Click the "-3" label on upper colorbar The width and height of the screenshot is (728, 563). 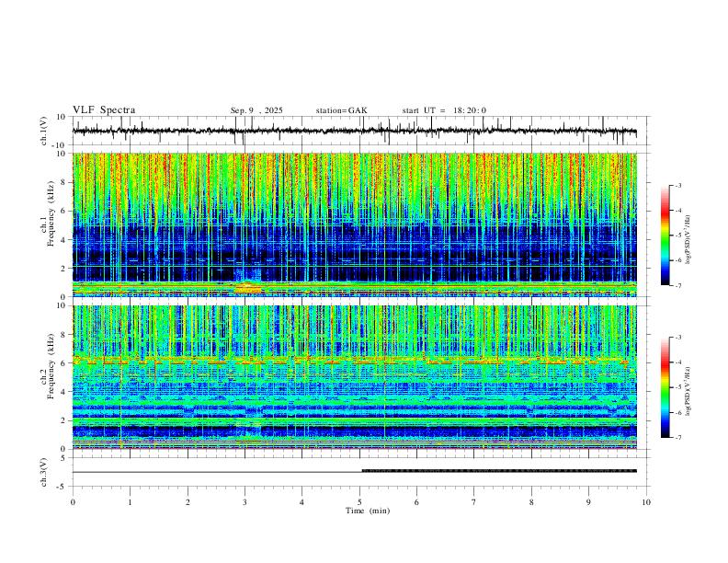[x=678, y=185]
